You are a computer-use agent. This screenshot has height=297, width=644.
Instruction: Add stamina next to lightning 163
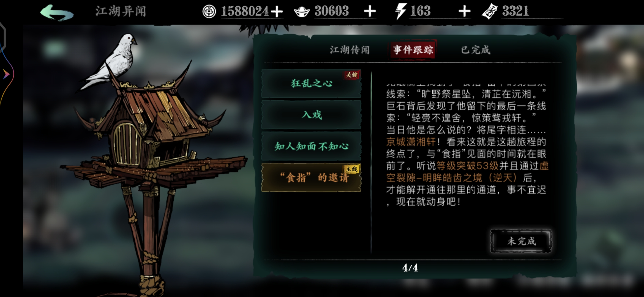(x=464, y=12)
